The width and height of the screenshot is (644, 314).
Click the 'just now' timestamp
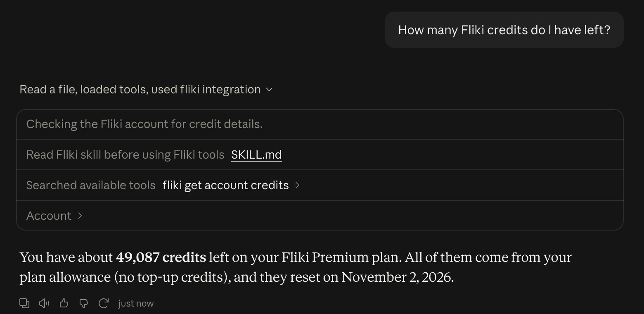(x=136, y=304)
